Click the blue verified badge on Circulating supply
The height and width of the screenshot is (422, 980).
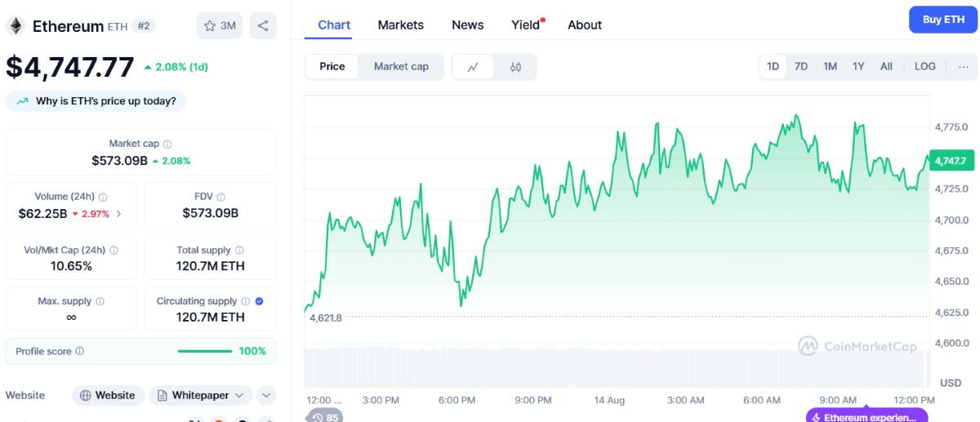click(259, 301)
